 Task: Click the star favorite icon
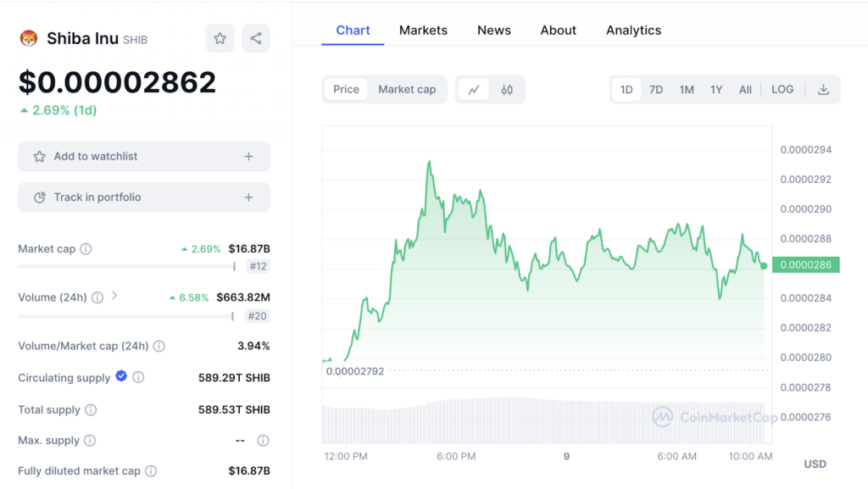[x=220, y=38]
